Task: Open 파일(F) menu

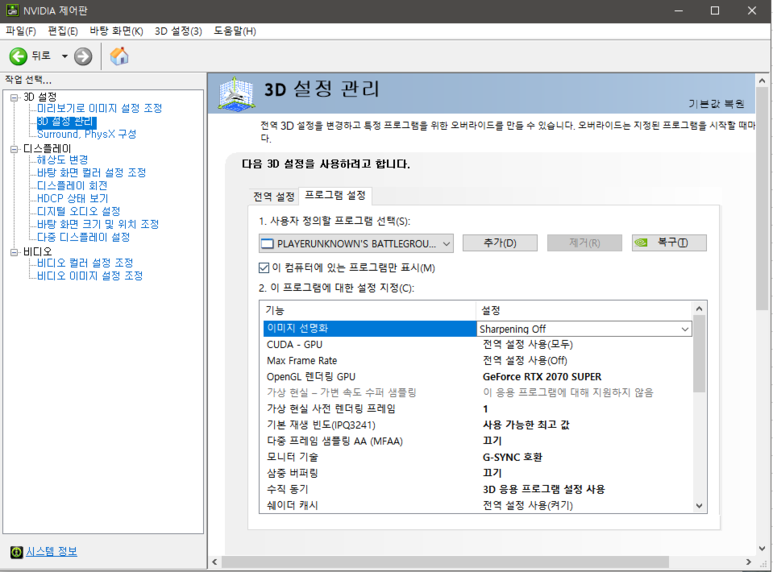Action: tap(21, 31)
